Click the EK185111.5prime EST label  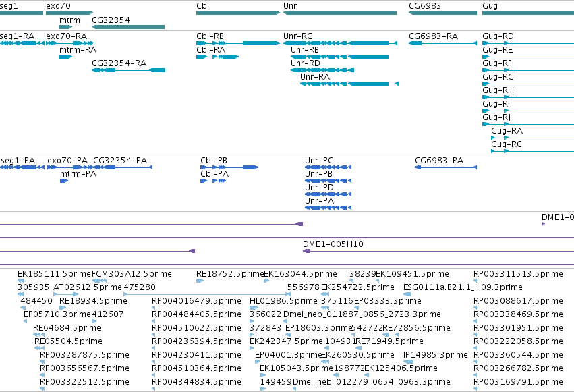click(x=54, y=274)
